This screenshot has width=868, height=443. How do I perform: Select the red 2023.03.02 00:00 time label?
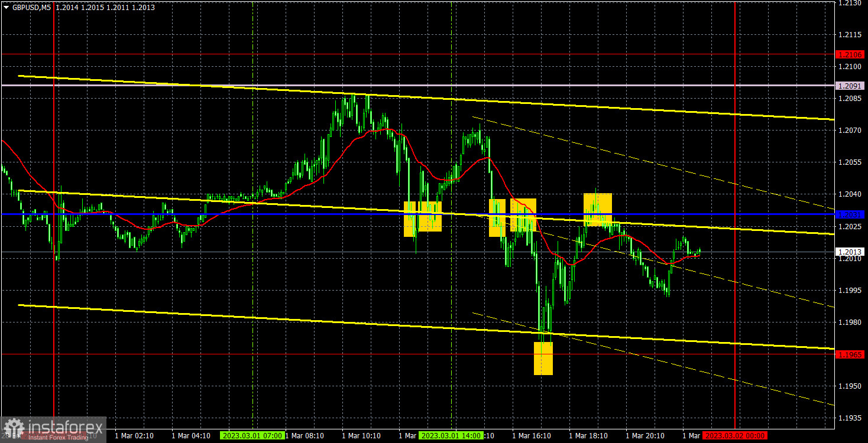click(x=734, y=436)
